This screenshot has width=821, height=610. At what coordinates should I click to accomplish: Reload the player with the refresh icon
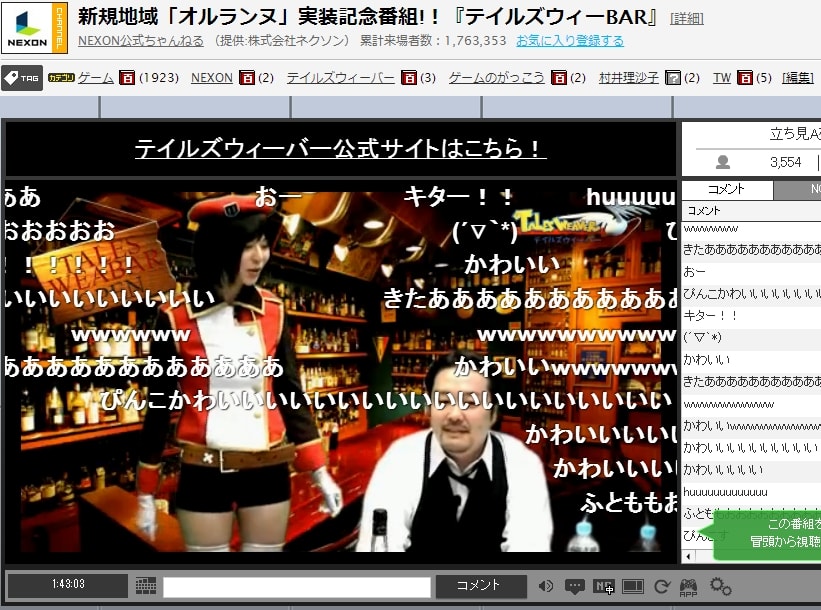tap(662, 586)
